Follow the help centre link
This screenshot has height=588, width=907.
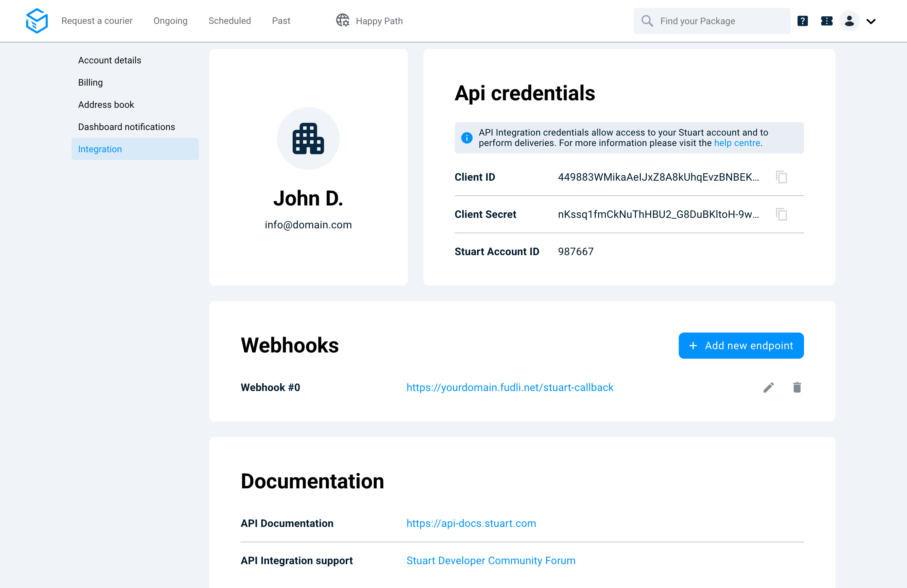coord(737,143)
